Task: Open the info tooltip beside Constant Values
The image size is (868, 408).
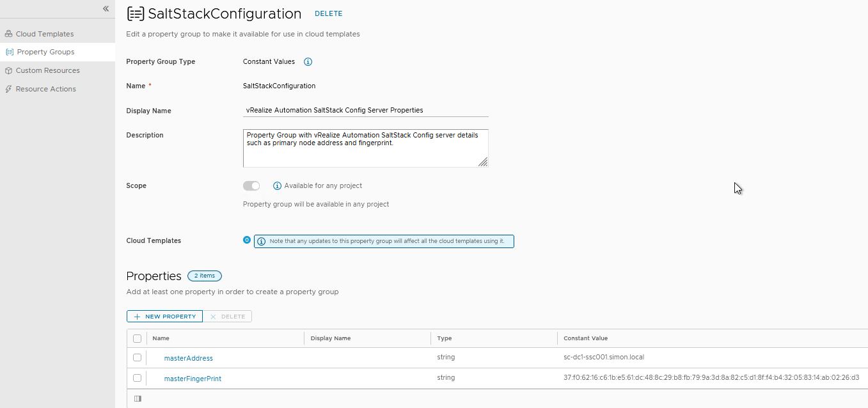Action: click(x=308, y=61)
